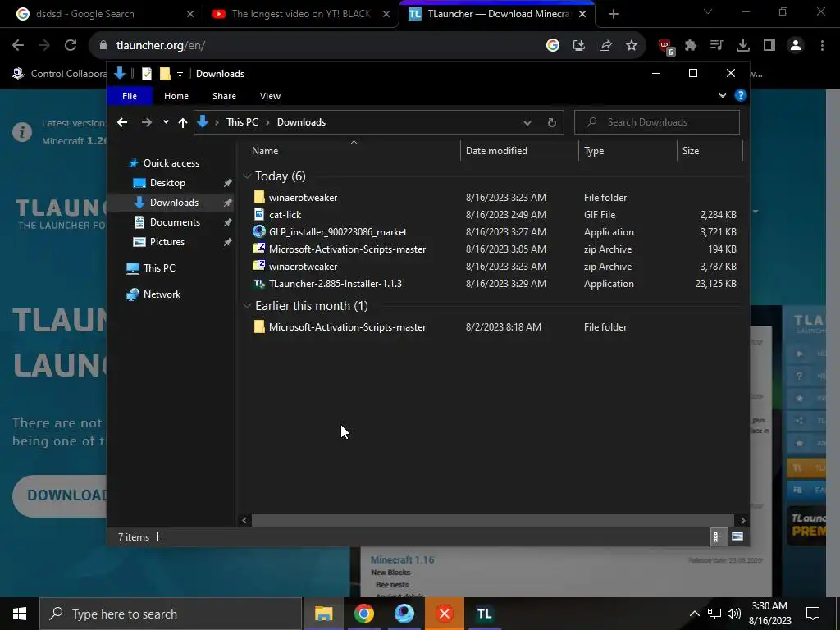The height and width of the screenshot is (630, 840).
Task: Click the Properties quick access toolbar icon
Action: (146, 74)
